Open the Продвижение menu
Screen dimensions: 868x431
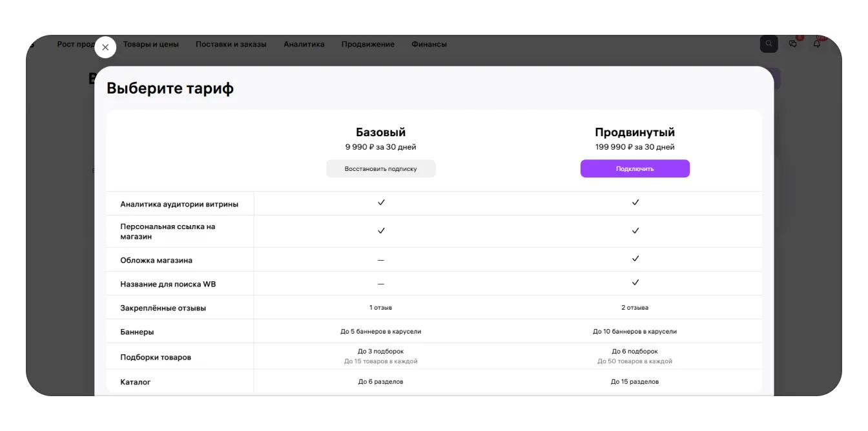(x=367, y=45)
